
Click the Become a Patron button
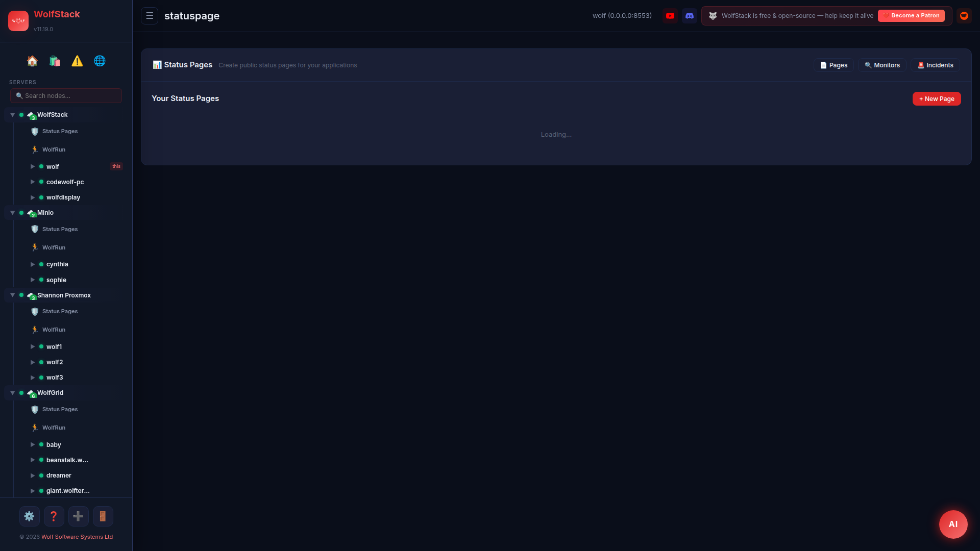pos(911,16)
